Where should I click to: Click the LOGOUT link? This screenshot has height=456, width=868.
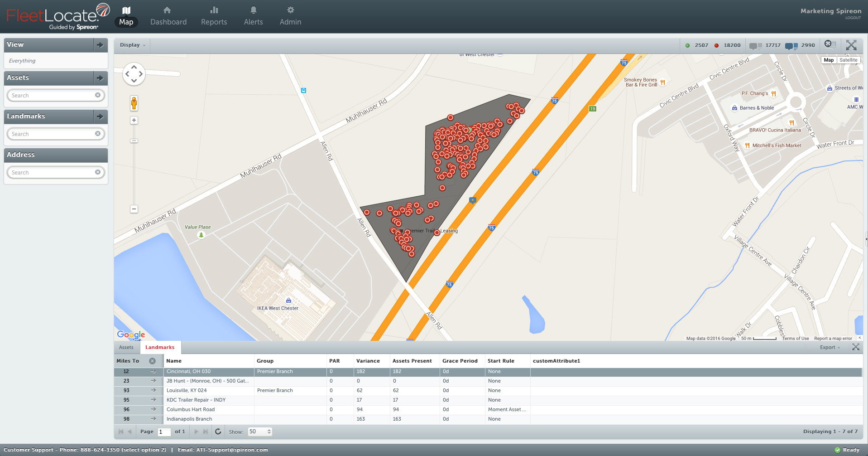[853, 18]
